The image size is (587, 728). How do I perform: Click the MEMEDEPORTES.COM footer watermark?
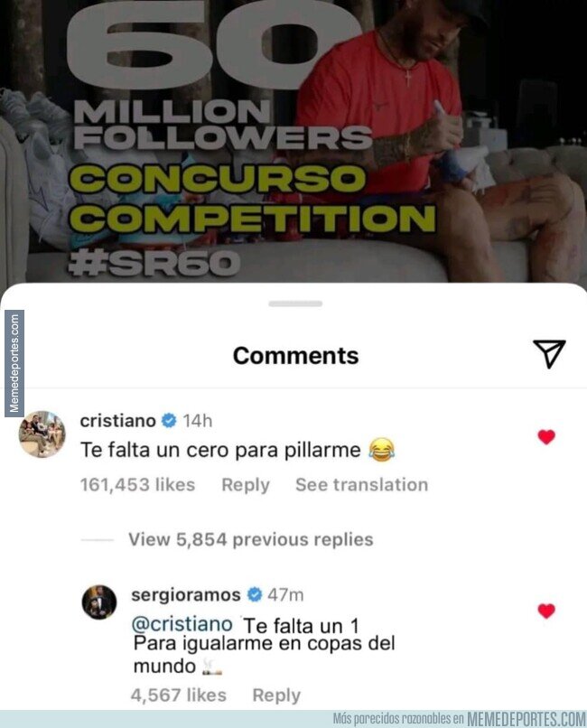coord(526,719)
